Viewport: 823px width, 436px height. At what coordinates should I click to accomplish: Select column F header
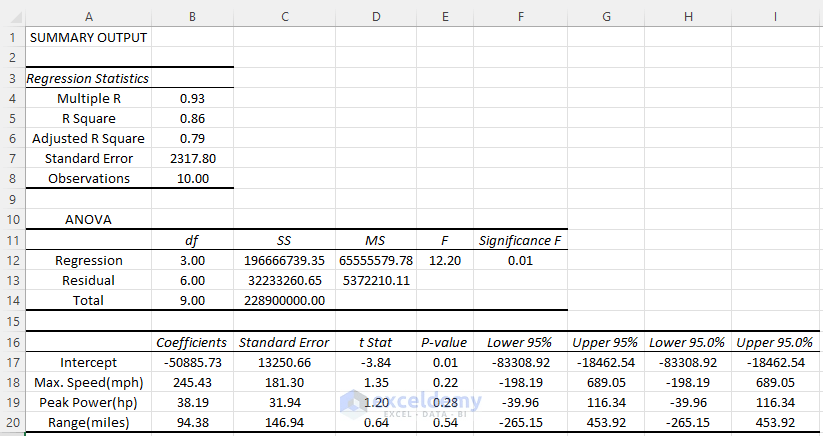(x=520, y=17)
